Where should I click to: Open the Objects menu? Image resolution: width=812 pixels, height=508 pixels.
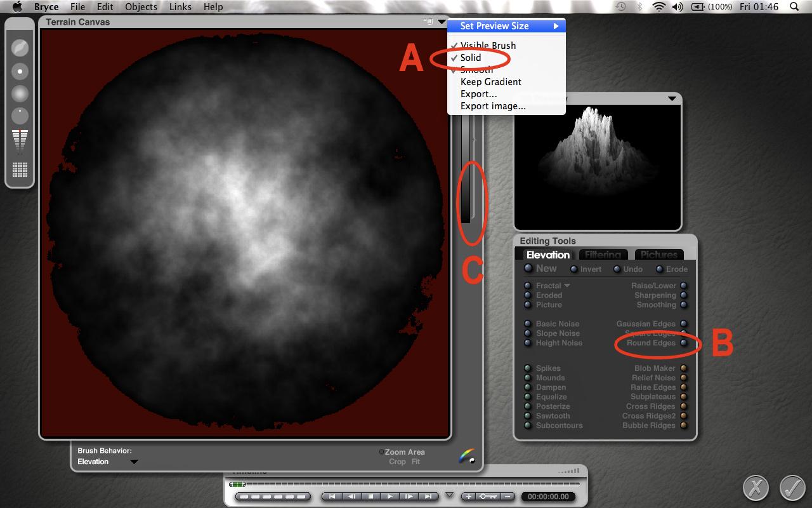tap(141, 7)
